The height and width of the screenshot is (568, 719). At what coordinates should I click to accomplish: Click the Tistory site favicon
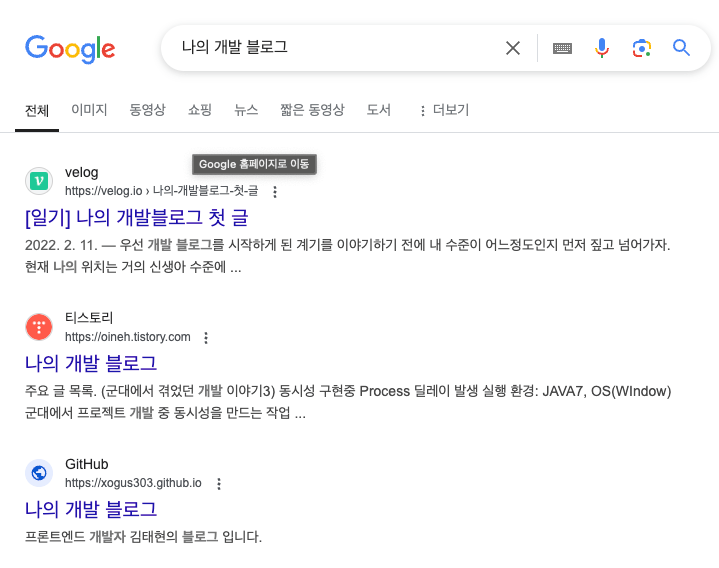tap(39, 327)
